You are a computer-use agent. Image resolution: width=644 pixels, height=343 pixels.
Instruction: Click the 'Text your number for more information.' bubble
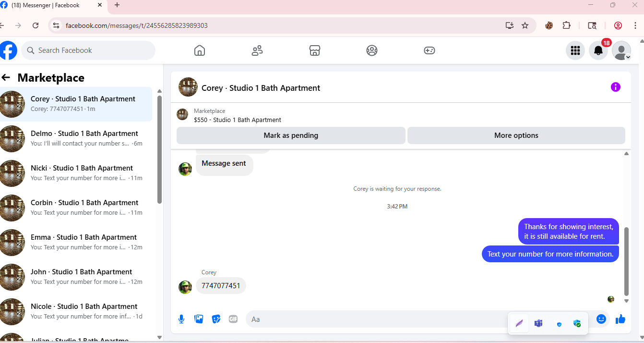click(550, 254)
